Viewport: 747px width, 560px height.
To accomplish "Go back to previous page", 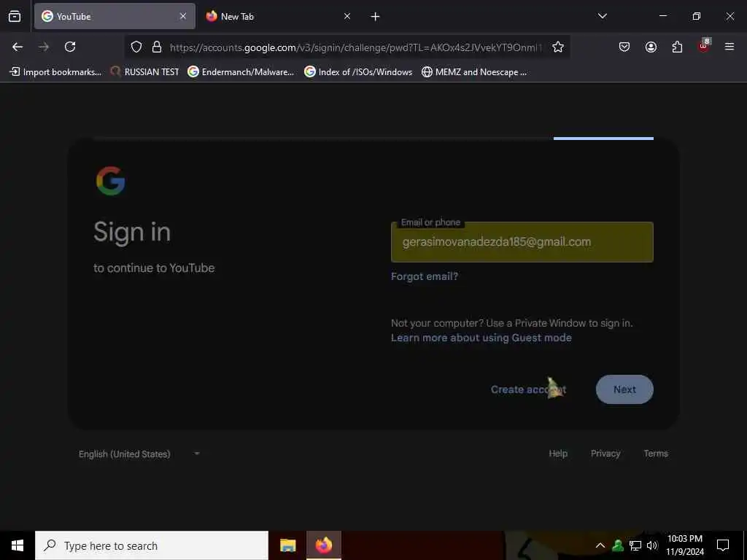I will click(x=18, y=47).
